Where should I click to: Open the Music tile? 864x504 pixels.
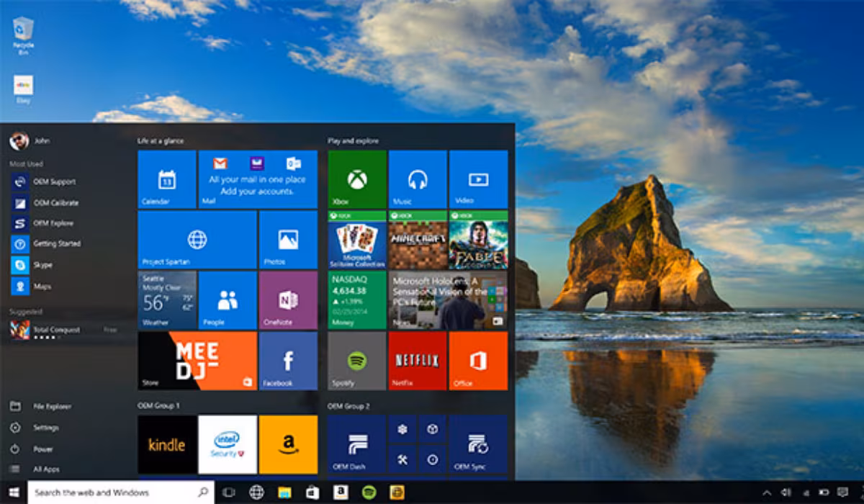pyautogui.click(x=418, y=179)
